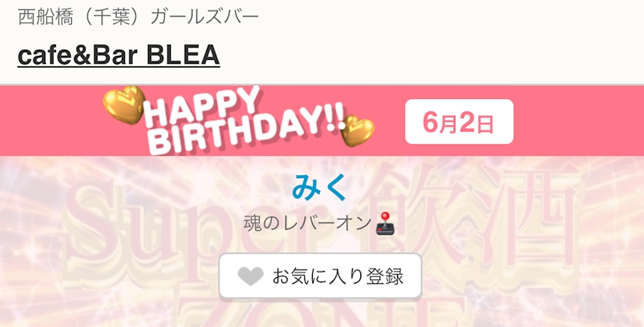Click the small gold heart after BIRTHDAY!!
Viewport: 644px width, 327px height.
tap(357, 130)
